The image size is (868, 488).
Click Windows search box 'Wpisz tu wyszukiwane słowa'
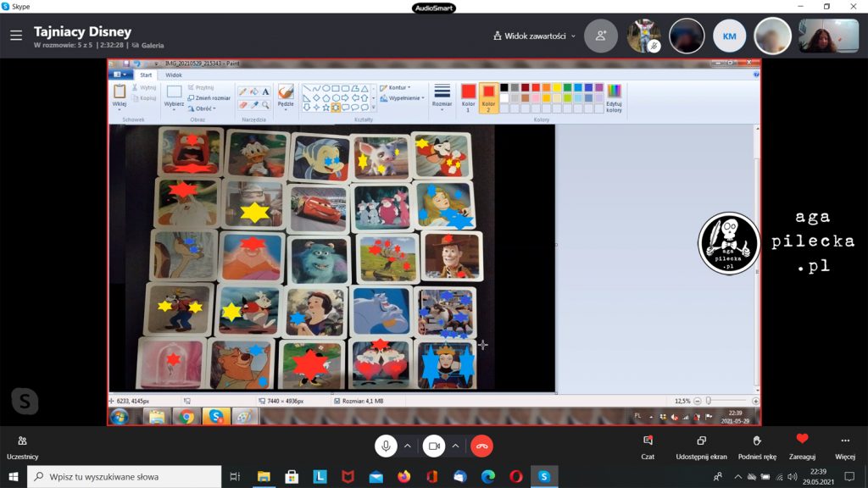[x=124, y=476]
